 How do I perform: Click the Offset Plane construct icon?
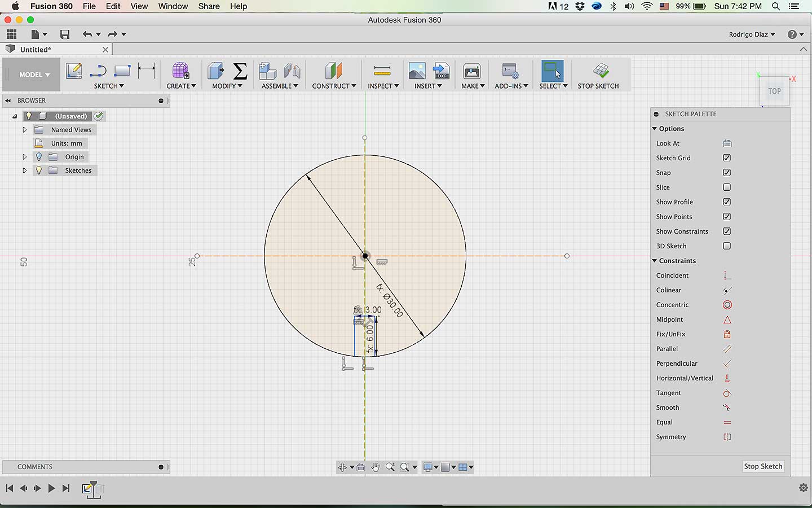(x=334, y=71)
